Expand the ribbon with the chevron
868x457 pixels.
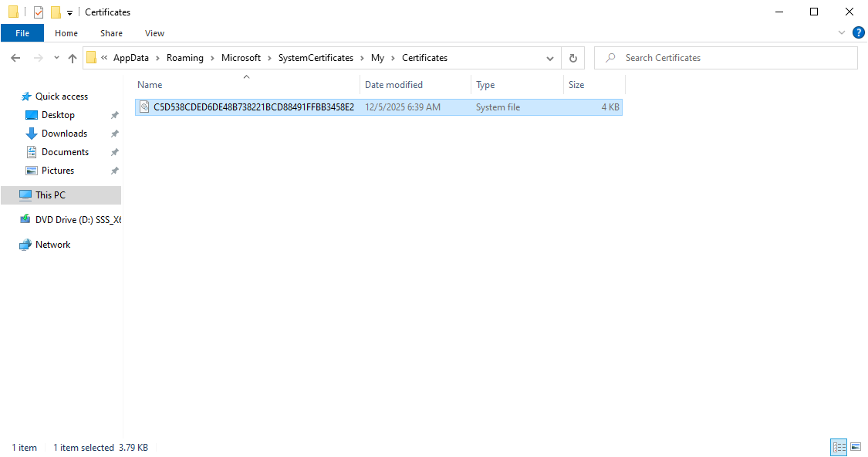click(x=842, y=32)
